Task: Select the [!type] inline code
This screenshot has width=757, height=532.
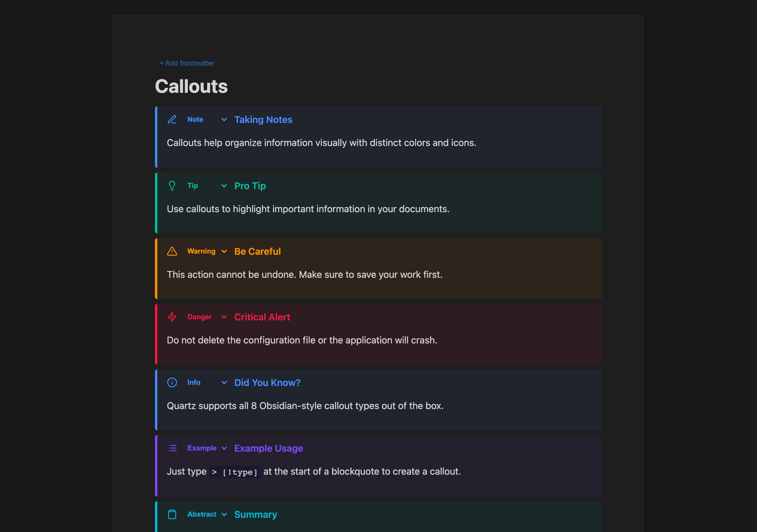Action: tap(235, 471)
